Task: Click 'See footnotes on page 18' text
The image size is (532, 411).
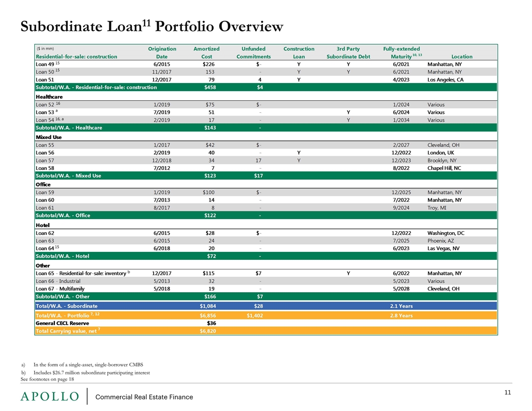Action: pos(47,379)
